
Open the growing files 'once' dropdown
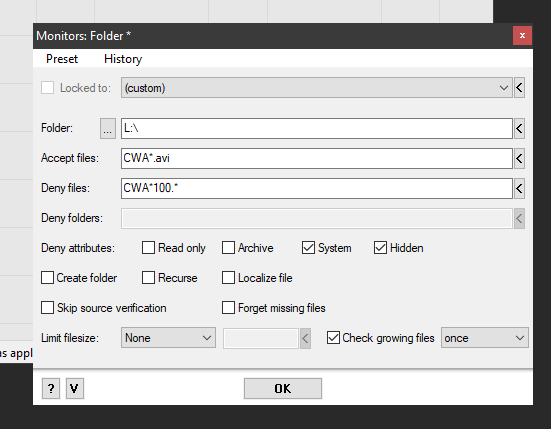(x=485, y=338)
